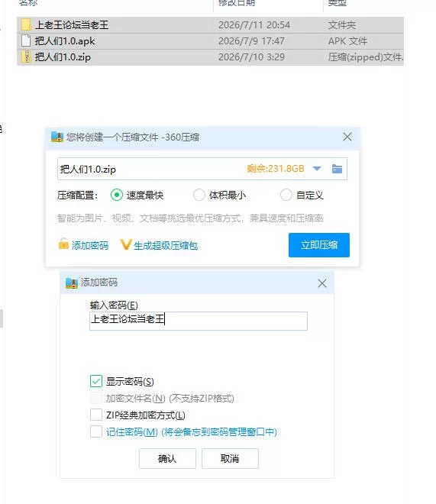Screen dimensions: 436x504
Task: Toggle the 显示密码(S) checkbox
Action: point(96,381)
